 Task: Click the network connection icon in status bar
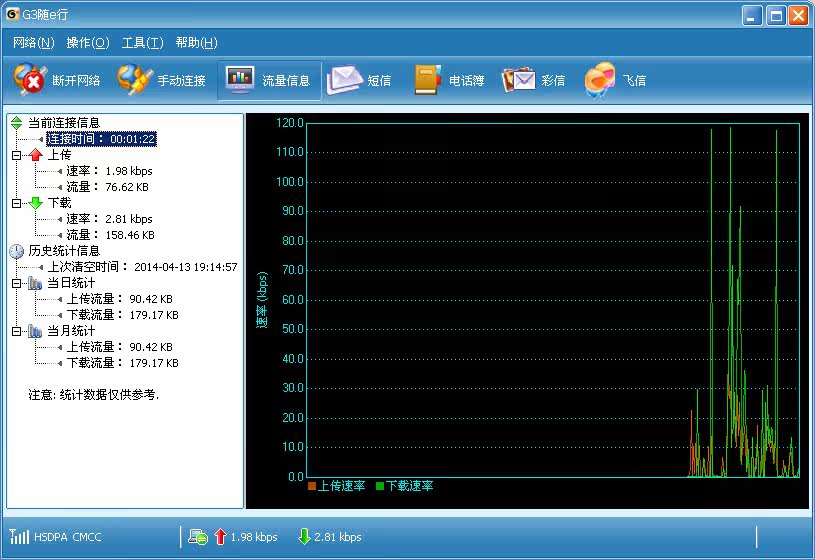[197, 537]
